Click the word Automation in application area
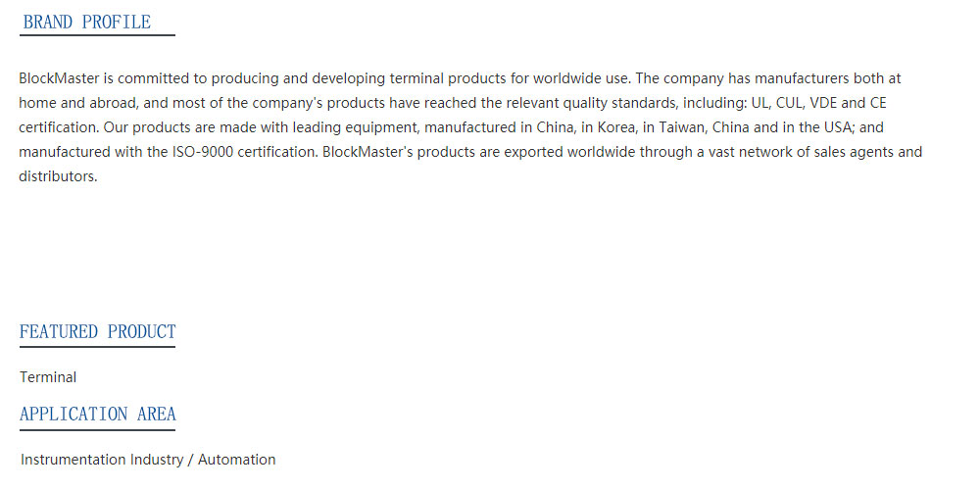 pos(236,460)
